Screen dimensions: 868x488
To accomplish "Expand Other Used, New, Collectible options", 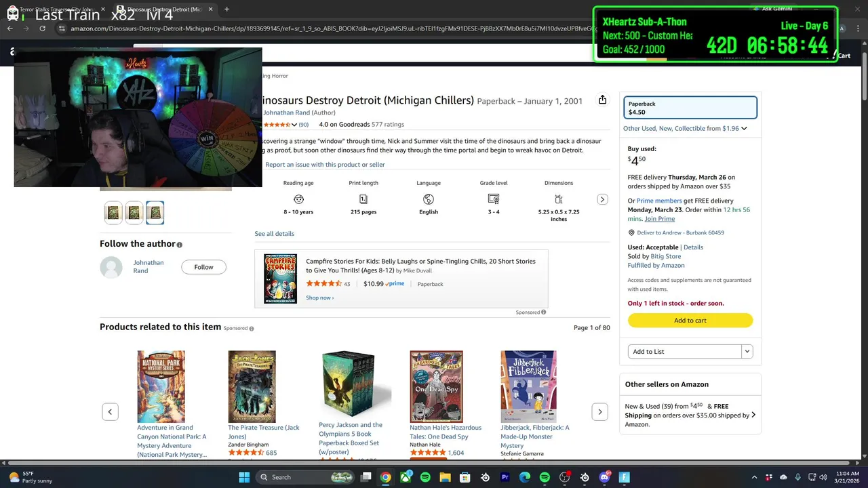I will 744,128.
